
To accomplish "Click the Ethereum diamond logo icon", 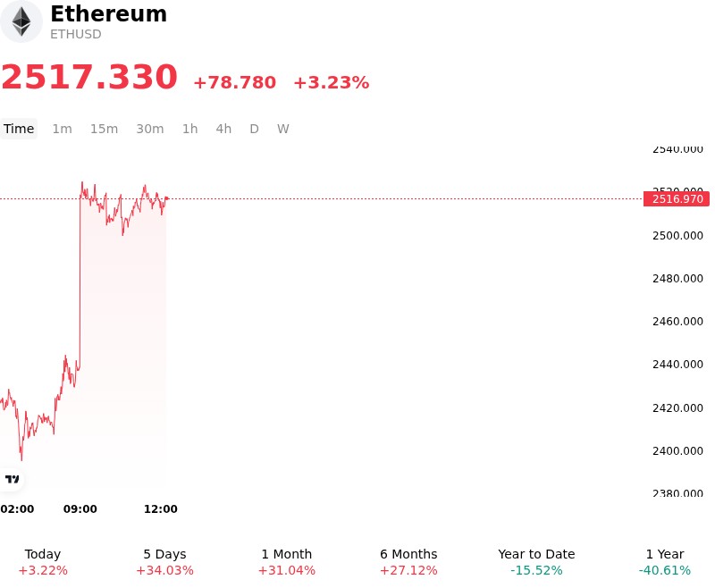I will pyautogui.click(x=21, y=21).
